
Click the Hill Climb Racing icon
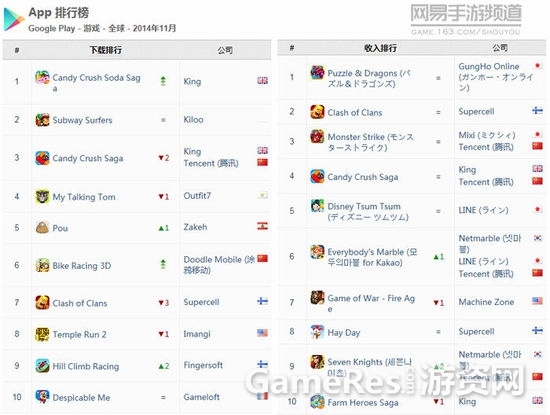[x=42, y=366]
